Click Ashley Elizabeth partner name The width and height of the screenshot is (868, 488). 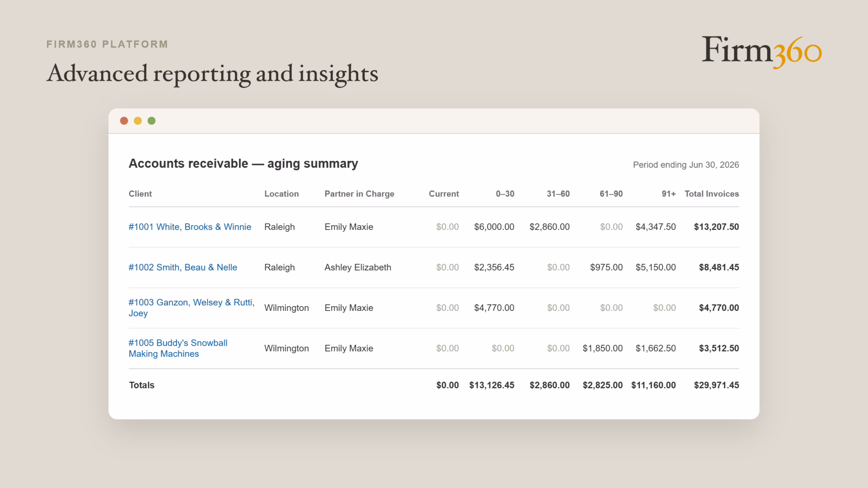coord(358,267)
